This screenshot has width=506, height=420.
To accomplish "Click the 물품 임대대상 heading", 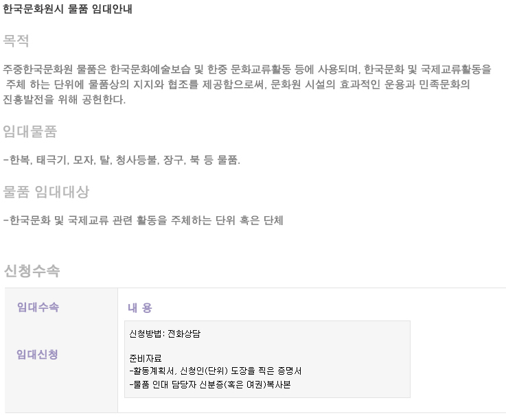I will [46, 192].
